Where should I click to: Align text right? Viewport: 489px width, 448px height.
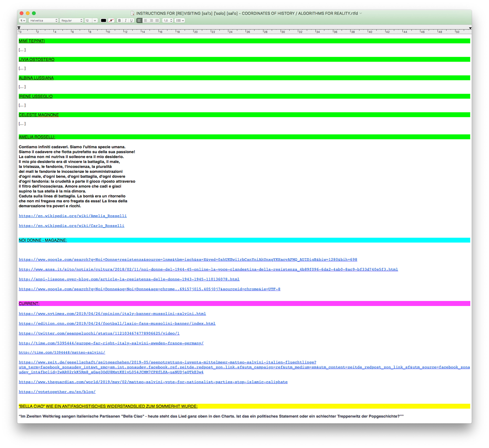click(151, 21)
